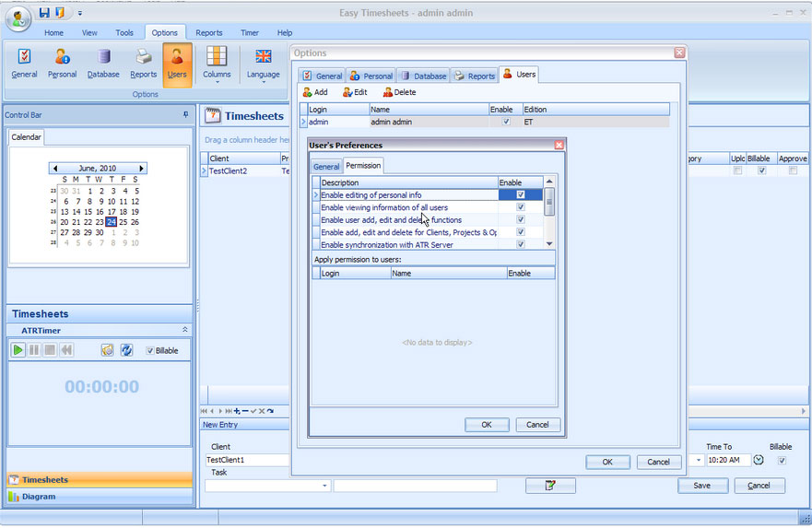Click Cancel in User's Preferences dialog

click(537, 425)
